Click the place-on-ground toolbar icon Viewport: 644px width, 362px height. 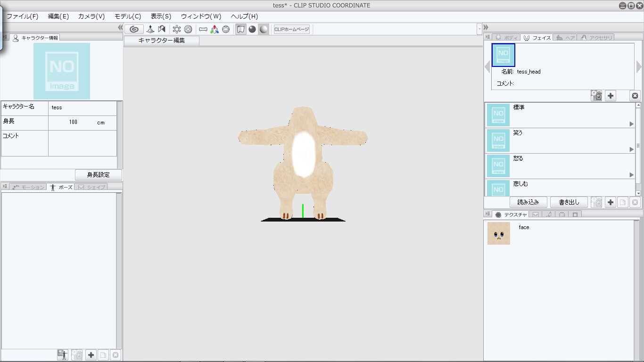150,29
